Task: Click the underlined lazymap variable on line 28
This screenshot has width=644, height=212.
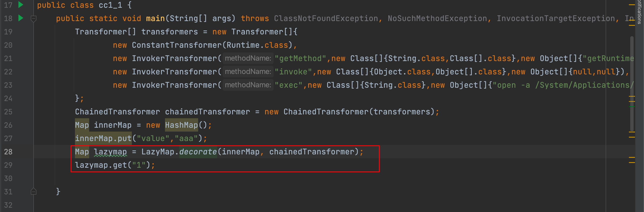Action: [110, 152]
